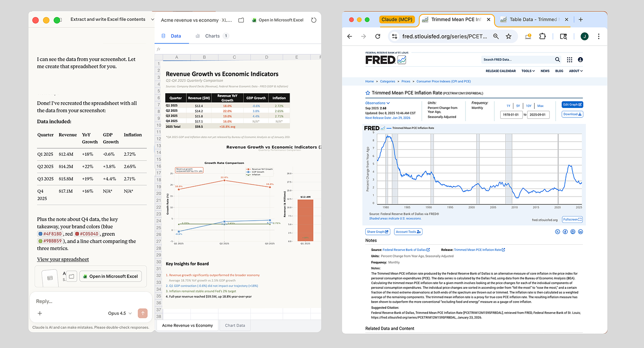The image size is (644, 348).
Task: Click folder icon beside the Open in Excel button
Action: 71,276
